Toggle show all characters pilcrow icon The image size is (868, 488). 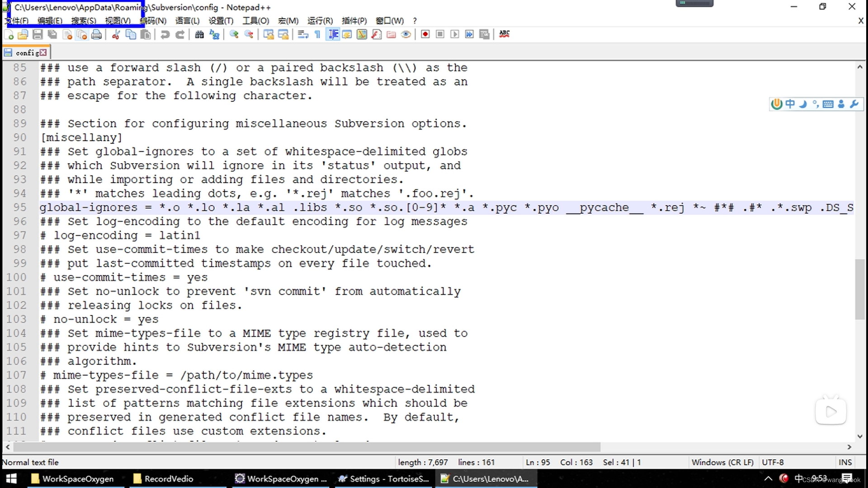click(318, 34)
